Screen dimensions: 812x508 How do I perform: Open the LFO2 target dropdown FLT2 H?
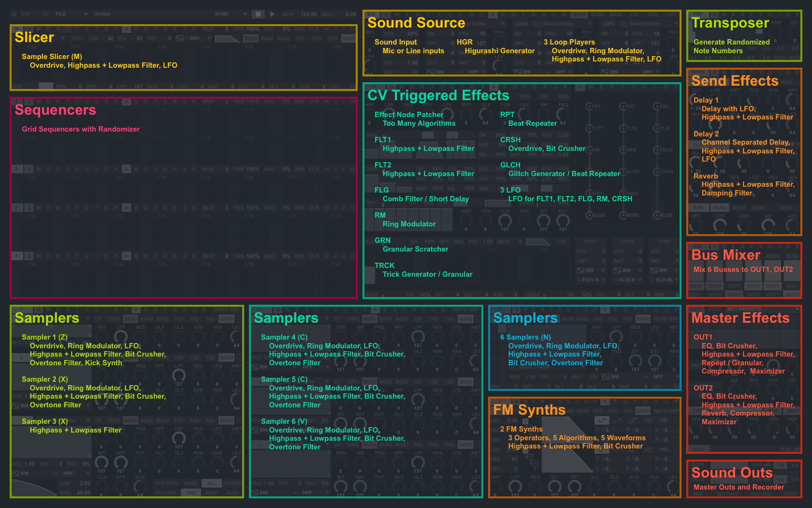pyautogui.click(x=627, y=280)
